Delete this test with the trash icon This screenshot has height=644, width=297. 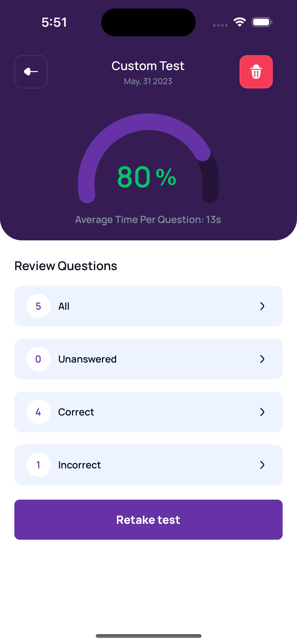pos(256,72)
